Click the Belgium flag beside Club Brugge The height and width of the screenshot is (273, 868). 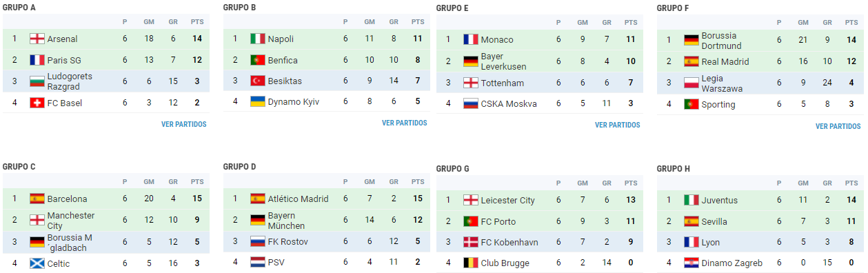[x=470, y=263]
